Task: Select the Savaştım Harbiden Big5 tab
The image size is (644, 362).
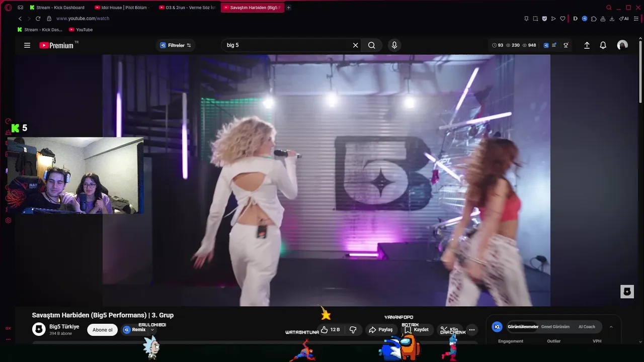Action: 252,8
